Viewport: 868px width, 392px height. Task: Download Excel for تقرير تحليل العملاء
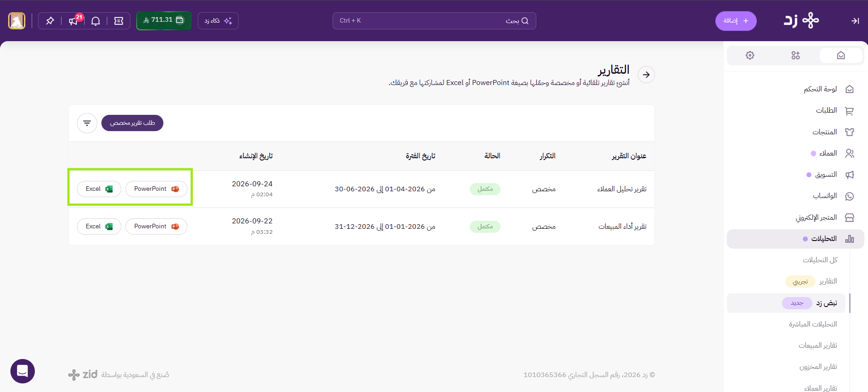[x=99, y=189]
